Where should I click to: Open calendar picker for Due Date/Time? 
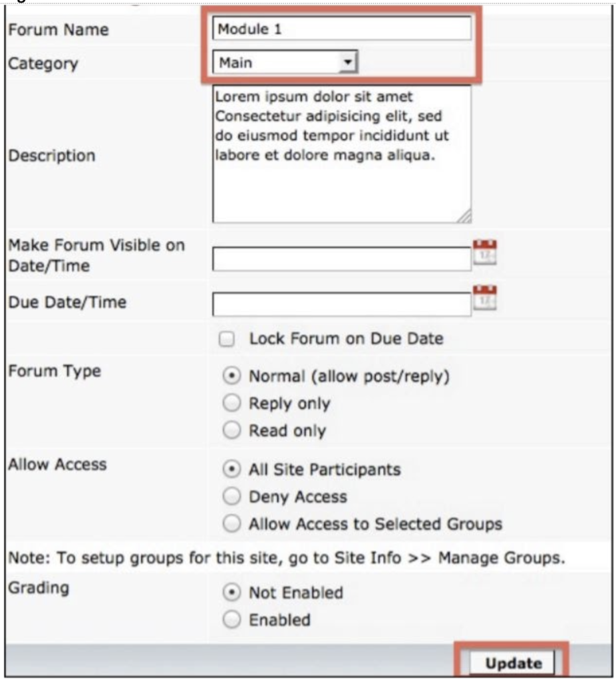tap(485, 298)
